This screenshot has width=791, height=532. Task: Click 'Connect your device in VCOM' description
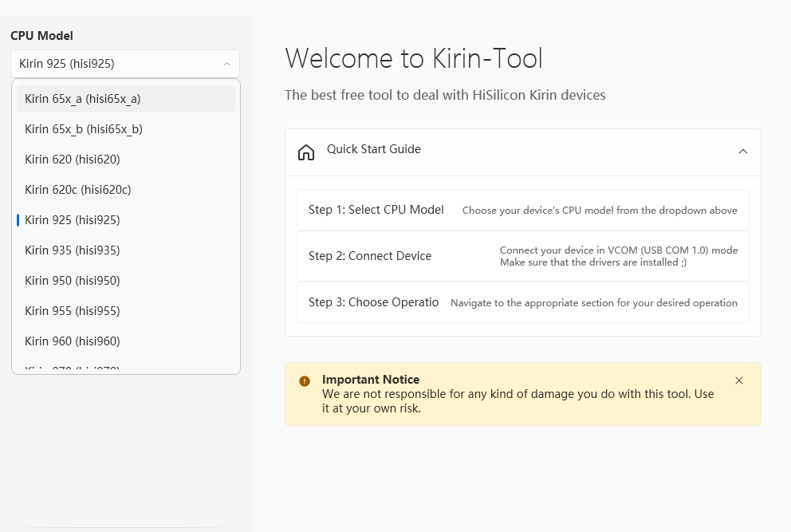pos(619,256)
